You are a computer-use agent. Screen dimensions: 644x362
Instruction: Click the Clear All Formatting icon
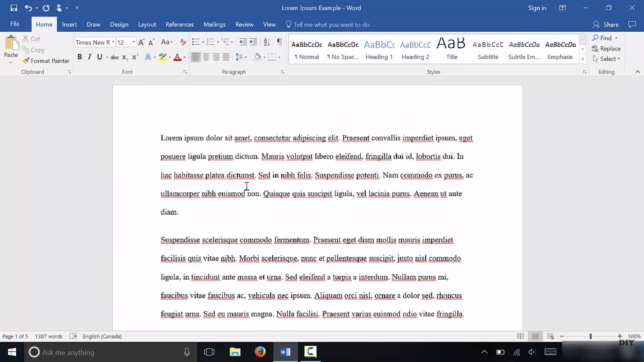click(x=183, y=42)
